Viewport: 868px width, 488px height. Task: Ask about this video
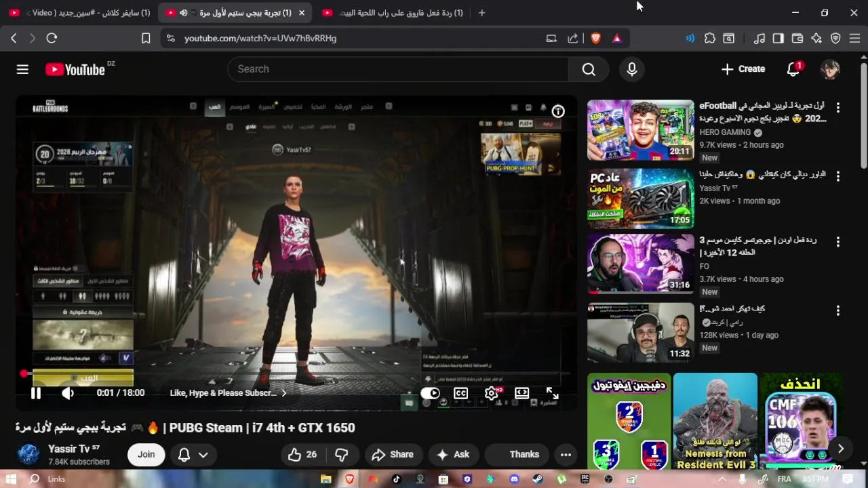[453, 455]
